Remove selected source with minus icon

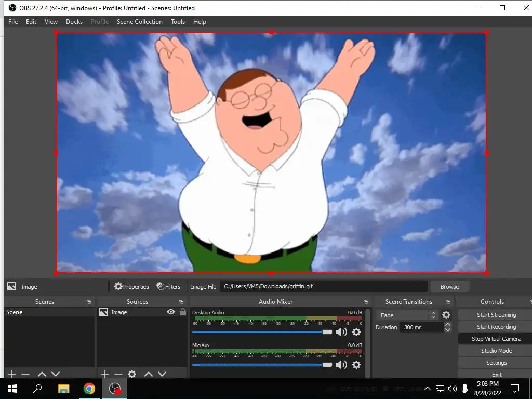(x=118, y=374)
